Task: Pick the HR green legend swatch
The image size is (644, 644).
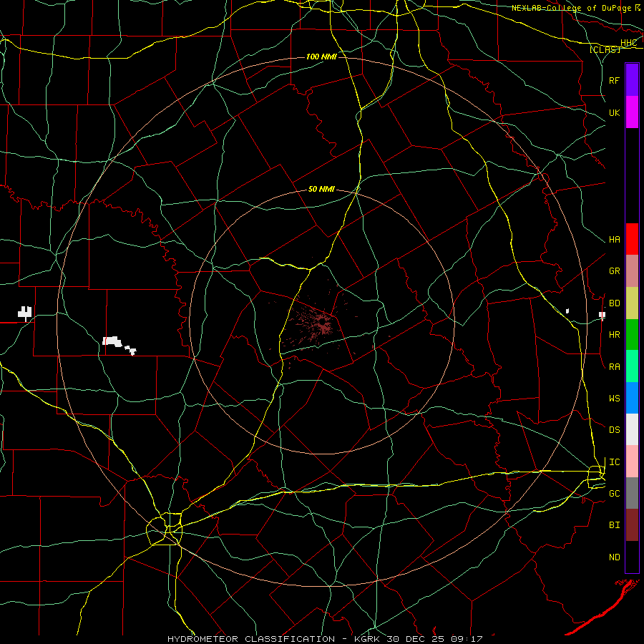Action: coord(632,334)
